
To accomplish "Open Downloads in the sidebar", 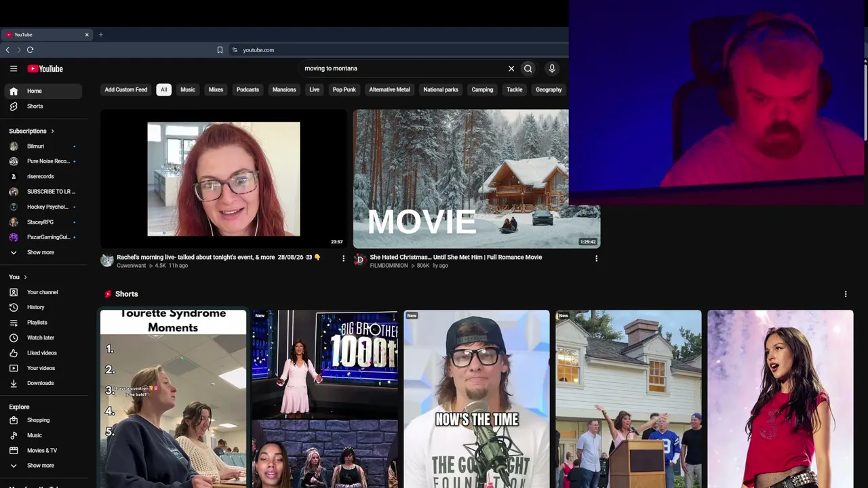I will pyautogui.click(x=43, y=383).
